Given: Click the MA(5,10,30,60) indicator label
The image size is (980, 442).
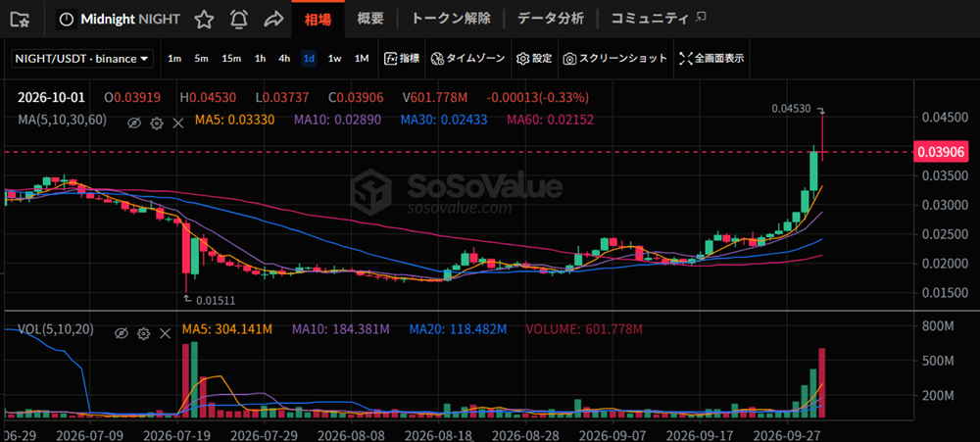Looking at the screenshot, I should point(62,119).
